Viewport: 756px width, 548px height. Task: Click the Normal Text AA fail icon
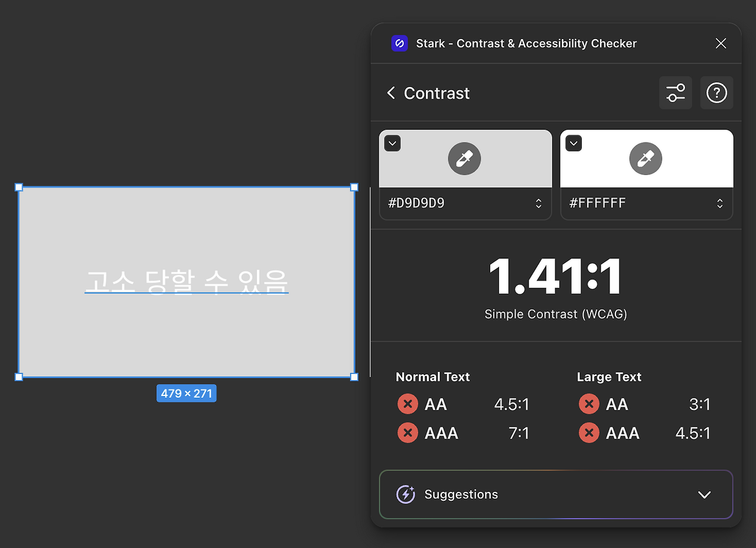click(408, 404)
